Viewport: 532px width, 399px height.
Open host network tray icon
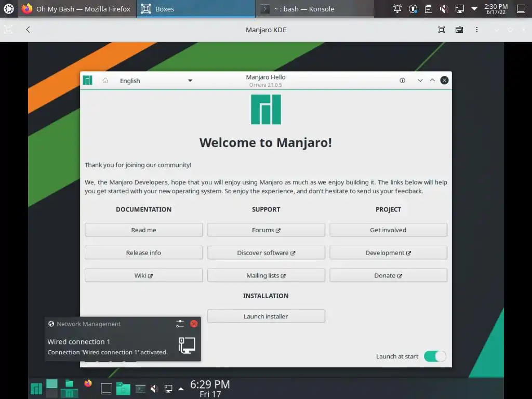click(459, 9)
